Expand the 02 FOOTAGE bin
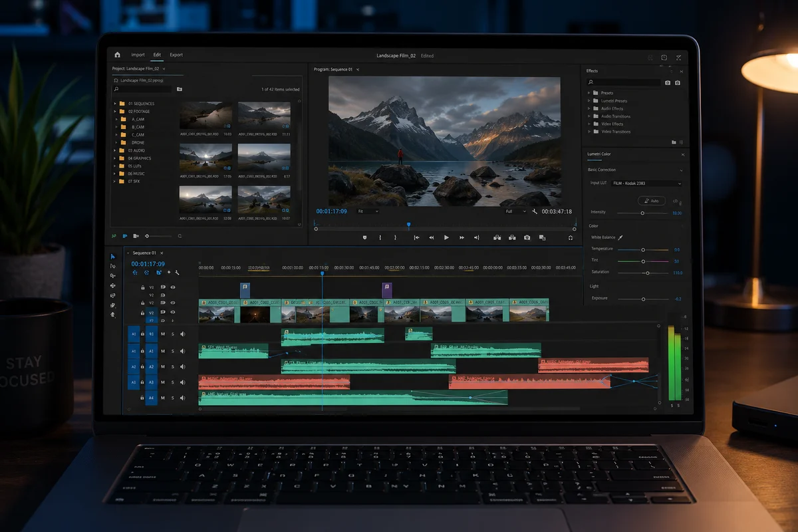Screen dimensions: 798x532 click(115, 112)
